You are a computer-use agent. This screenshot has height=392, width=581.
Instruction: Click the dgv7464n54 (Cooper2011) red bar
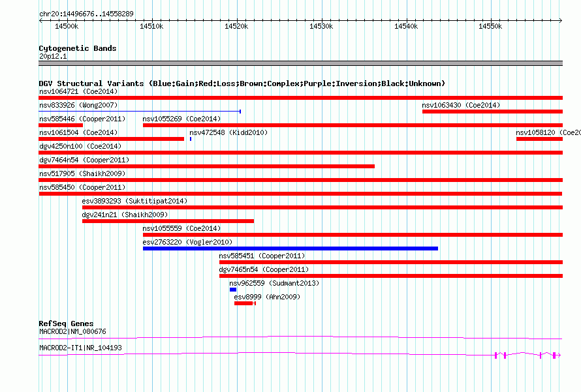pos(207,166)
